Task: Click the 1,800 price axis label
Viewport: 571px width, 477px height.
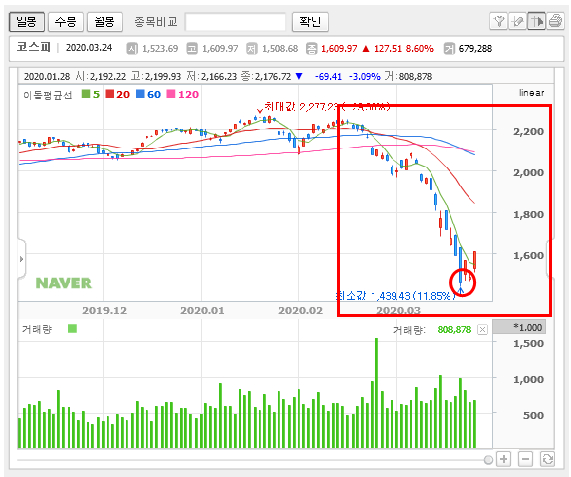Action: (528, 214)
